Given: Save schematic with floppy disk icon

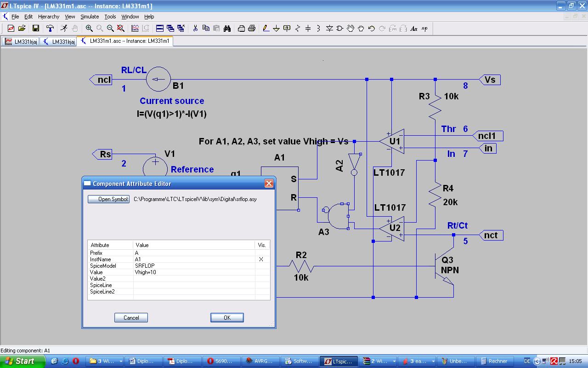Looking at the screenshot, I should pyautogui.click(x=36, y=29).
